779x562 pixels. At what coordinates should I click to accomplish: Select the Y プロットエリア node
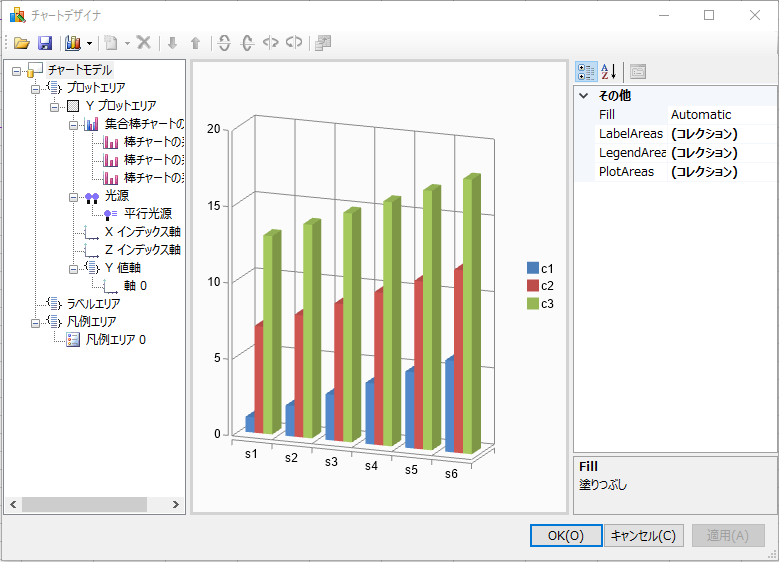pyautogui.click(x=120, y=106)
